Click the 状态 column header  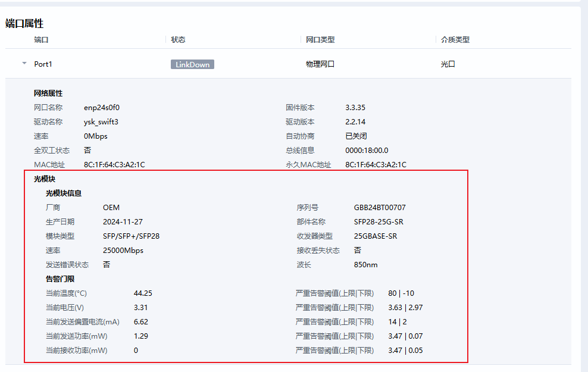click(178, 40)
